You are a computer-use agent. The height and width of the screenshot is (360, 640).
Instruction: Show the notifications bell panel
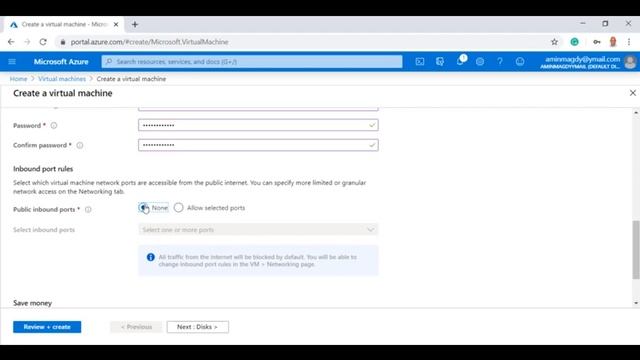(x=460, y=61)
